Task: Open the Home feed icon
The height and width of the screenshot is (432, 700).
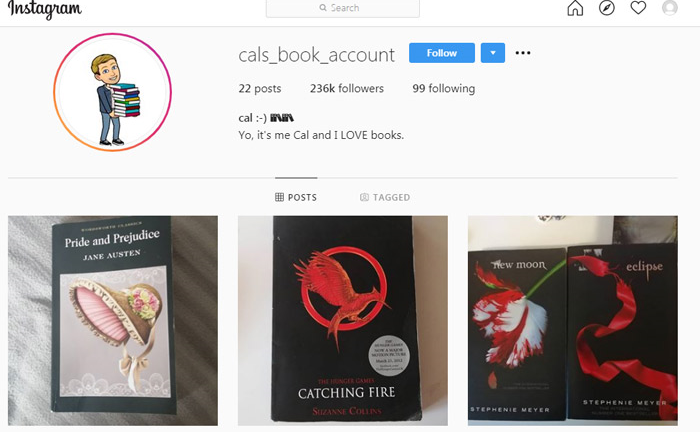Action: point(575,8)
